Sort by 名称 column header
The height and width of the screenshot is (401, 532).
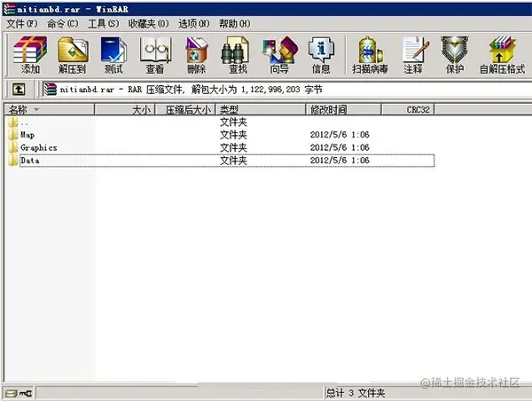coord(50,110)
